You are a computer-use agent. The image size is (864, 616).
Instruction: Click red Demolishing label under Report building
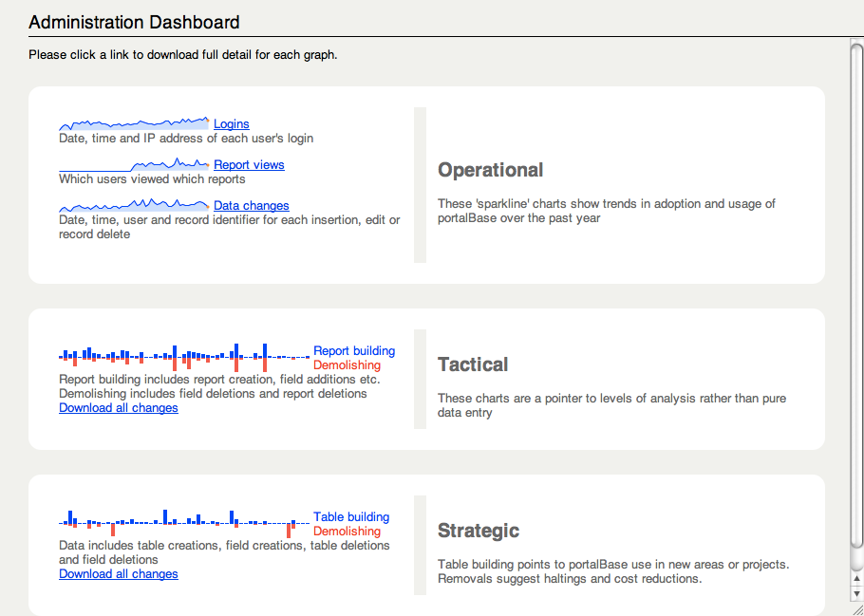point(347,365)
